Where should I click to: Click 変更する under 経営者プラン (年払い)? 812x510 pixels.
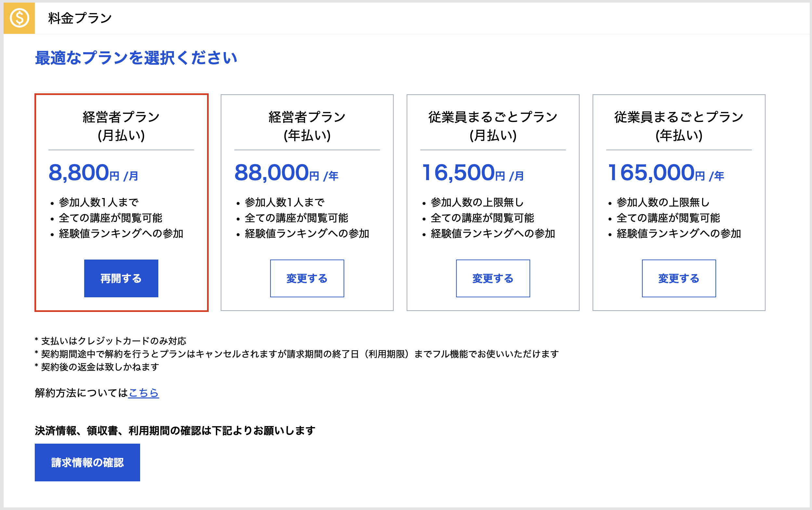coord(307,278)
